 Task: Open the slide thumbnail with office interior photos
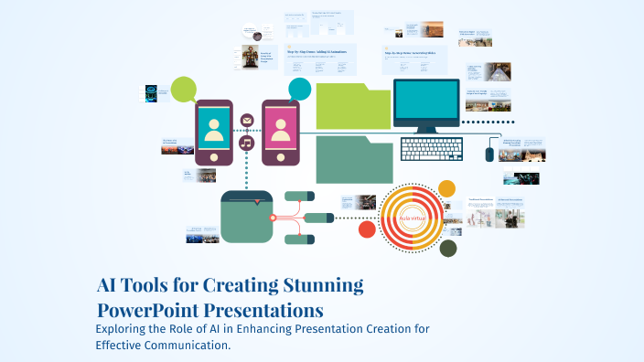(x=488, y=100)
